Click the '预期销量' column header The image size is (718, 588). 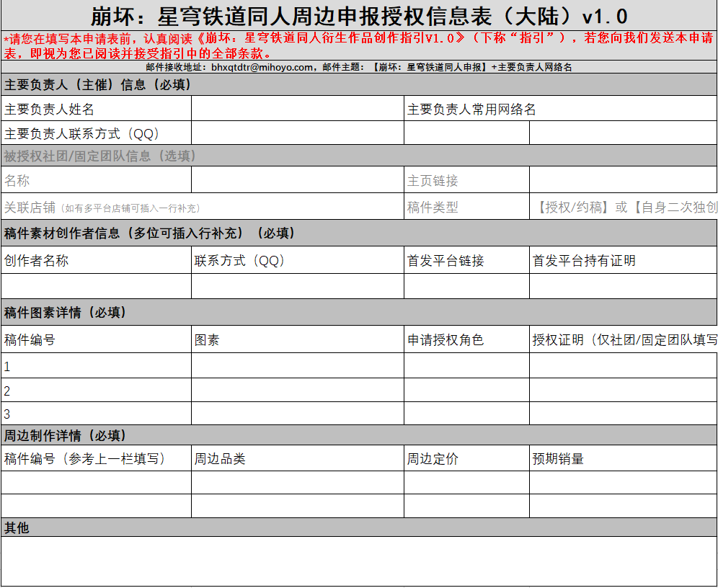[x=624, y=458]
